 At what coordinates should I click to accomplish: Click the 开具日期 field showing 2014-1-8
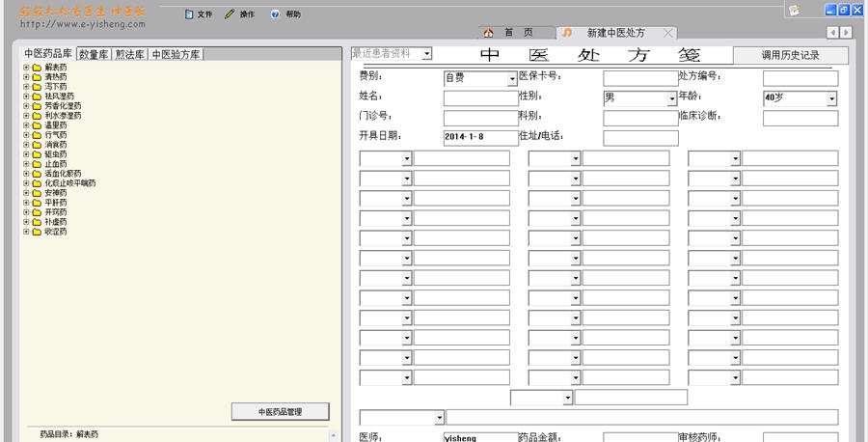481,138
